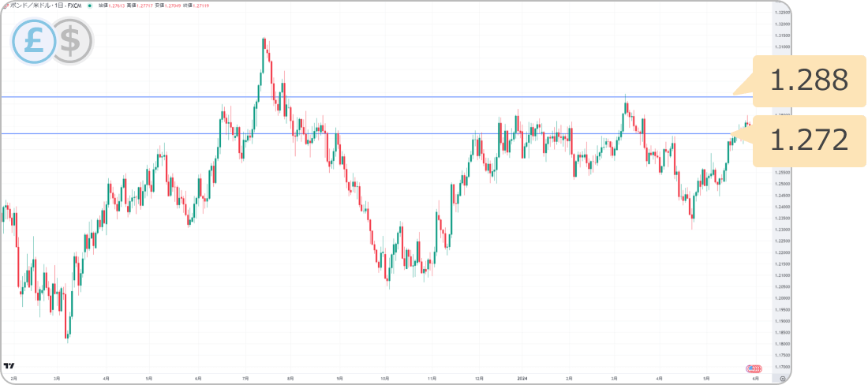Image resolution: width=868 pixels, height=385 pixels.
Task: Click the TradingView logo in the chart corner
Action: click(9, 366)
